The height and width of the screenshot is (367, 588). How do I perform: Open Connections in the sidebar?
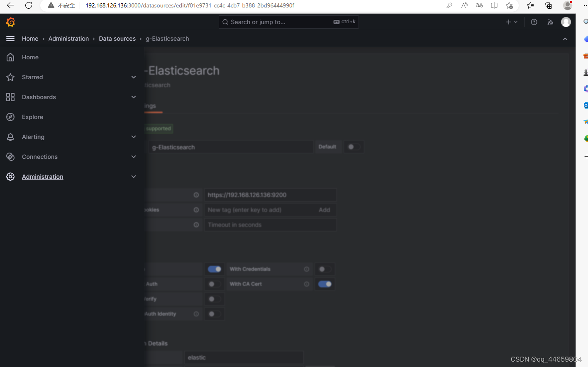click(x=40, y=157)
